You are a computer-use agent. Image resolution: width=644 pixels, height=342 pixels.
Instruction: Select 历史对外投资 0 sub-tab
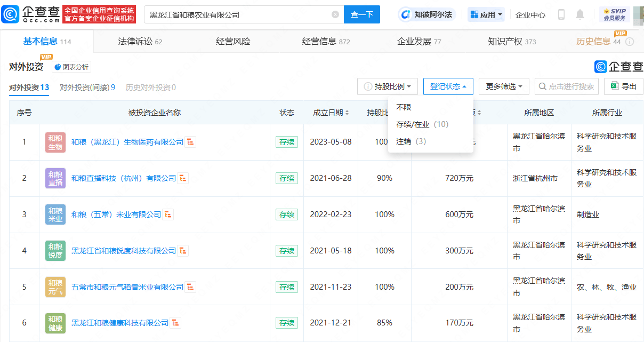click(151, 88)
